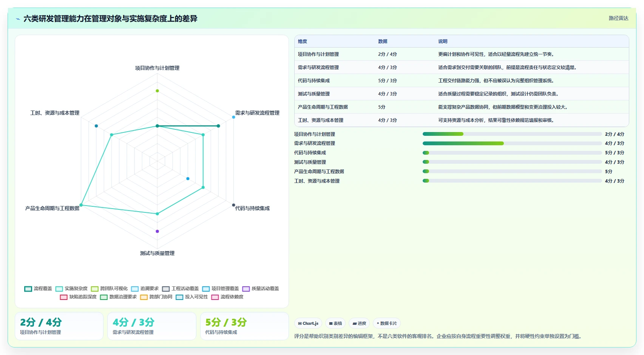
Task: Toggle the 实施复杂度 legend item
Action: pyautogui.click(x=71, y=289)
